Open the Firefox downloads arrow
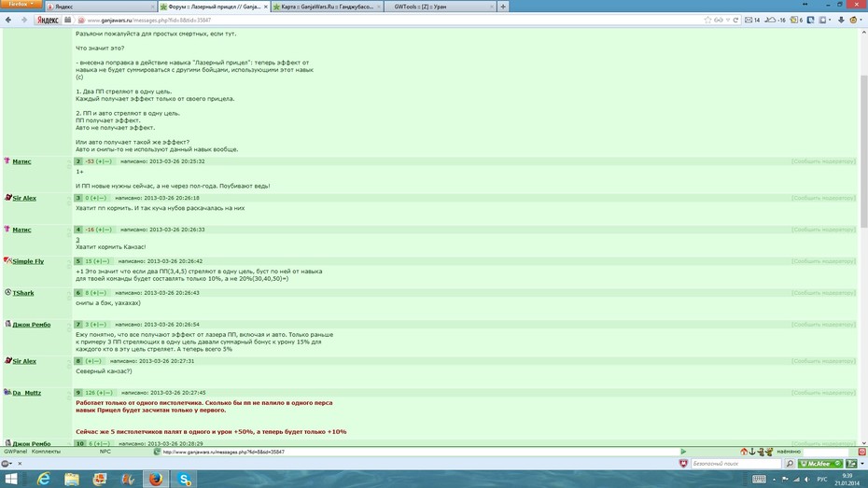Viewport: 868px width, 488px height. [841, 20]
